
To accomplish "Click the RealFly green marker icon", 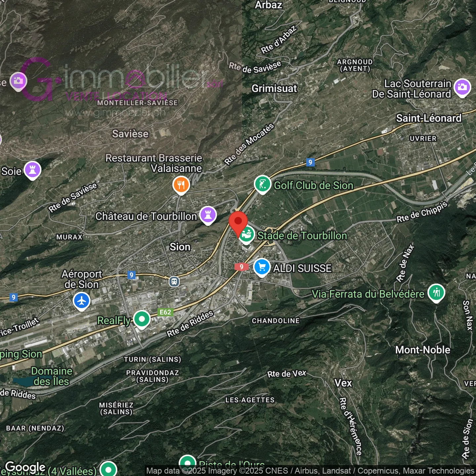I will pos(142,319).
